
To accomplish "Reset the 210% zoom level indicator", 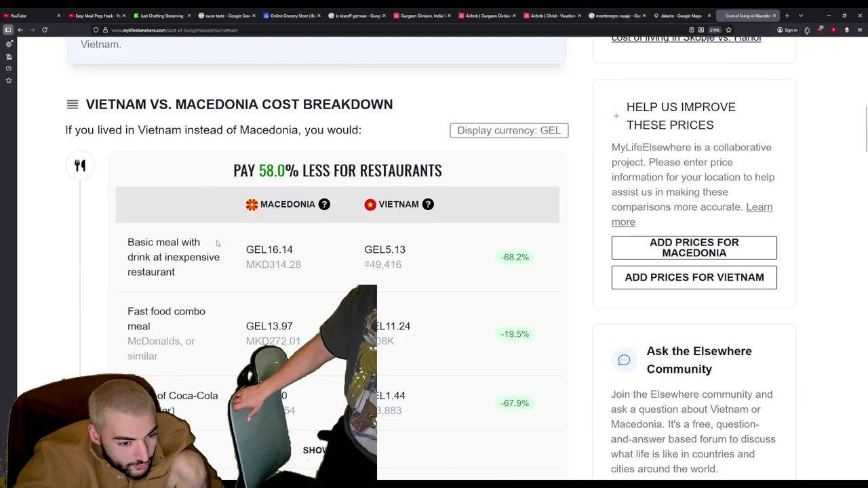I will click(x=714, y=30).
